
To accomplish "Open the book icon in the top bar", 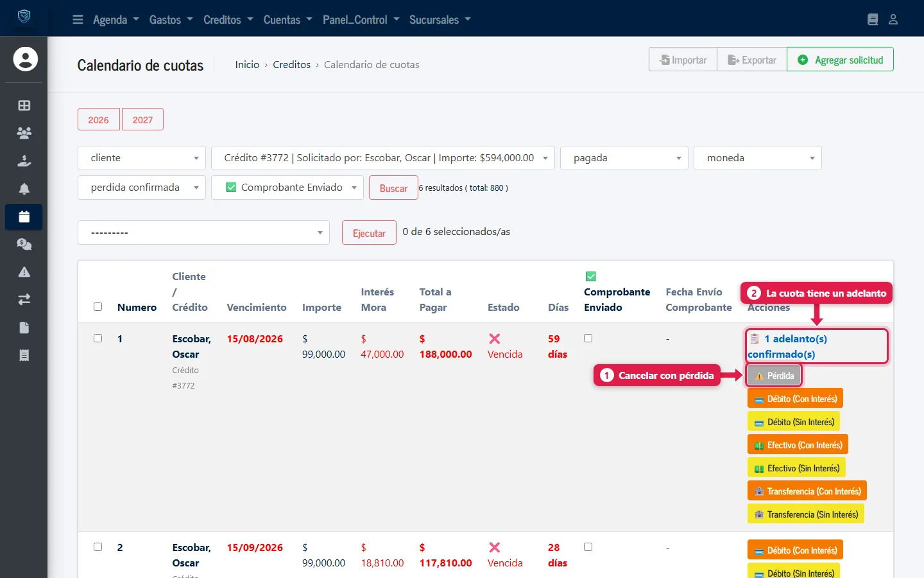I will 873,19.
